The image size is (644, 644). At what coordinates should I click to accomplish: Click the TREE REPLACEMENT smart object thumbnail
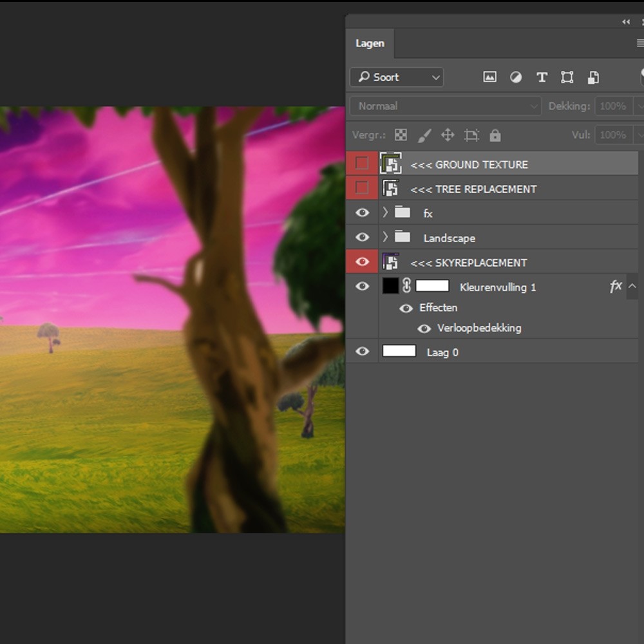tap(391, 188)
